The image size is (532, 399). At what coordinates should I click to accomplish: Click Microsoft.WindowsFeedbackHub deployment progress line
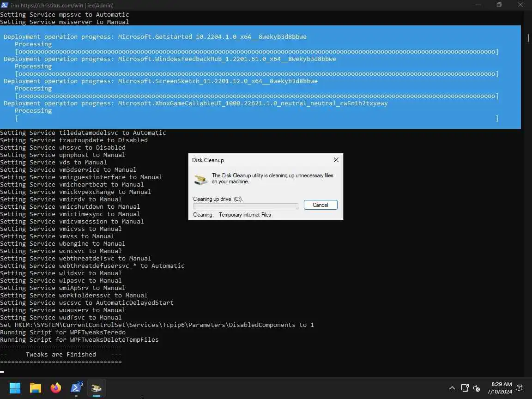[170, 59]
